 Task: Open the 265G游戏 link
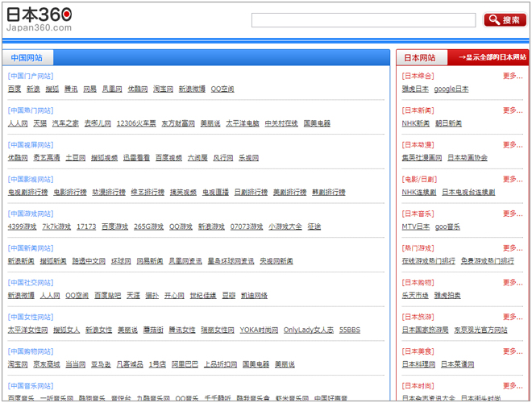click(148, 226)
